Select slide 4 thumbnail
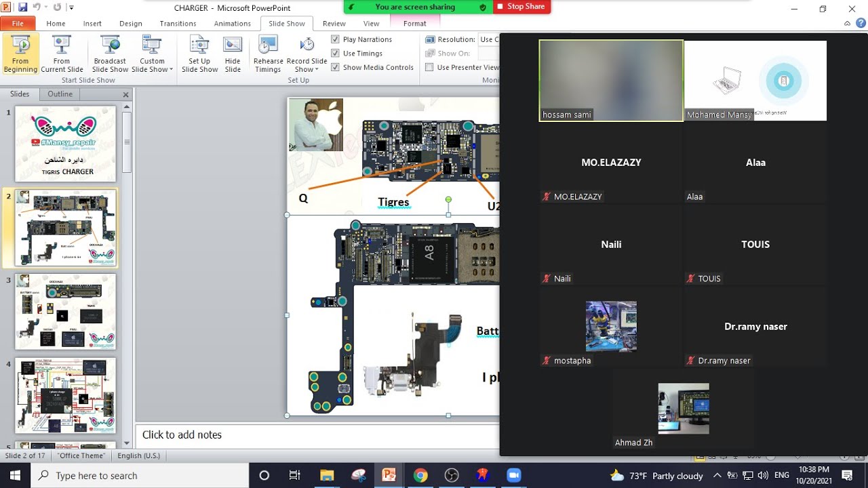 point(65,396)
